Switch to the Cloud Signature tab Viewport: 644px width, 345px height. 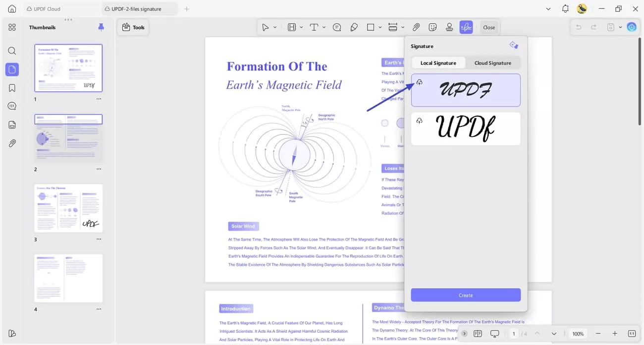[493, 63]
